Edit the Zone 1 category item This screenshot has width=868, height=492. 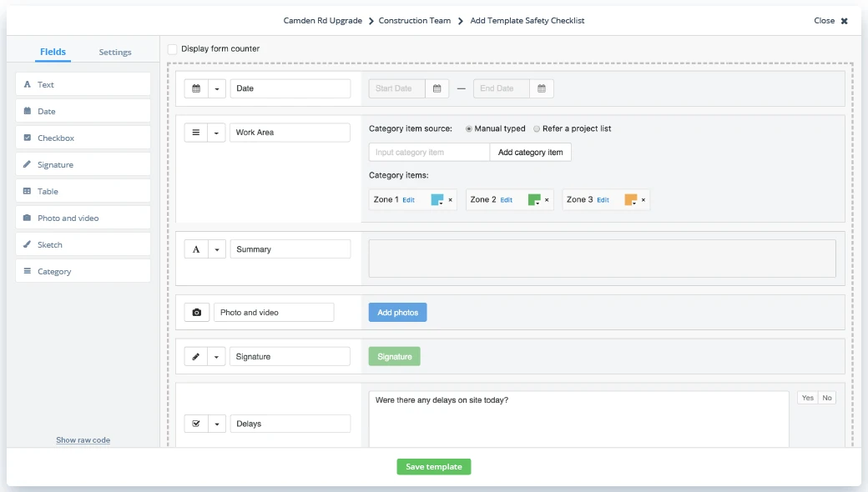coord(408,200)
